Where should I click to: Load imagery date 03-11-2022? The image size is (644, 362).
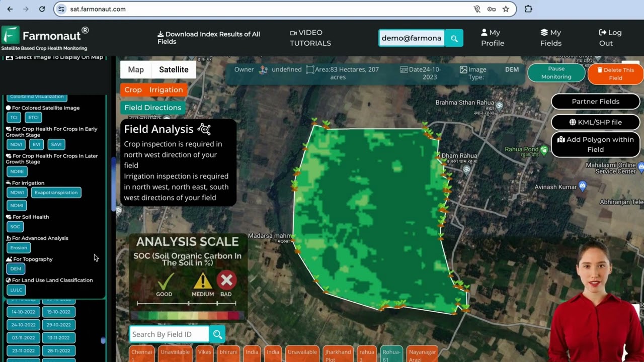pos(24,338)
